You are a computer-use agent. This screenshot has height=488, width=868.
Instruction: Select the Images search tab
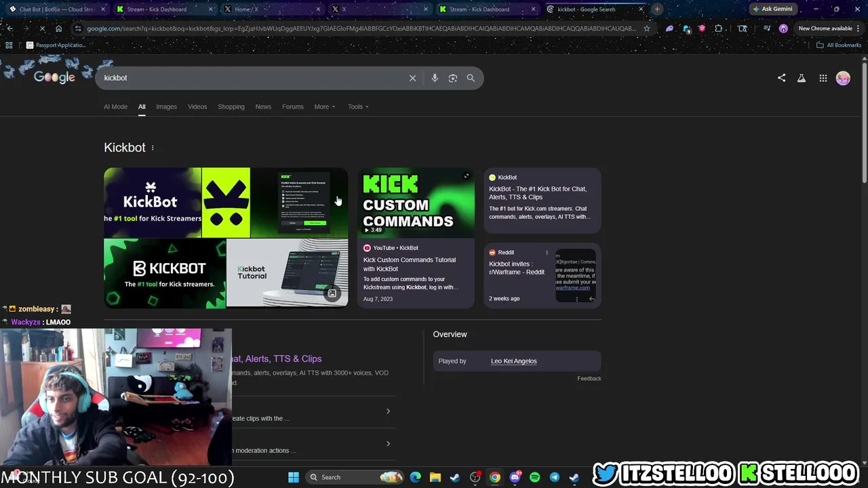(166, 106)
